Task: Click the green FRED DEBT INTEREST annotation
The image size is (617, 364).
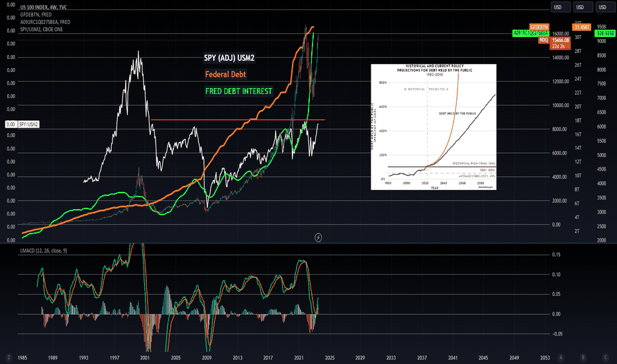Action: pos(238,91)
